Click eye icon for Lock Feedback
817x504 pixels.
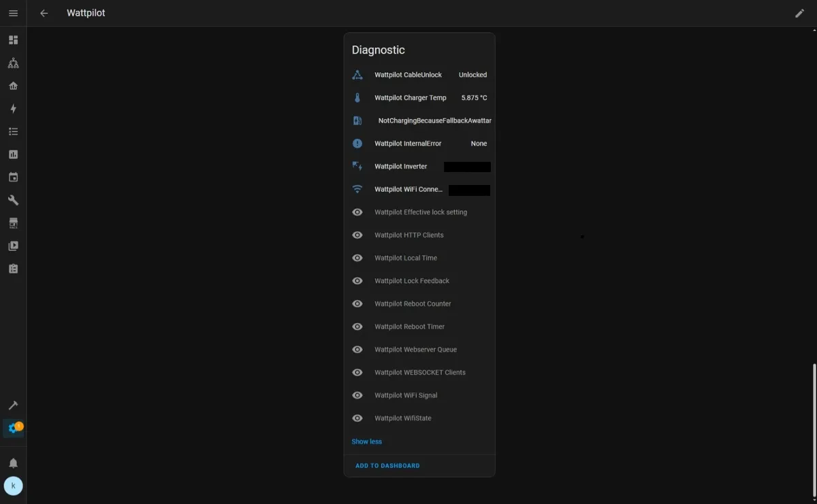357,281
